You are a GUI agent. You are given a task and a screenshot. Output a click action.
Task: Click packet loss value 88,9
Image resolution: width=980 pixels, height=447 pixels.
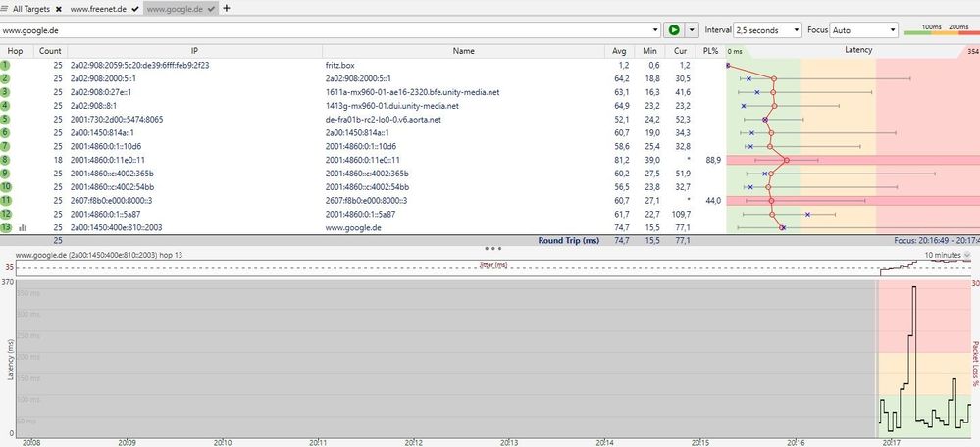click(x=713, y=160)
